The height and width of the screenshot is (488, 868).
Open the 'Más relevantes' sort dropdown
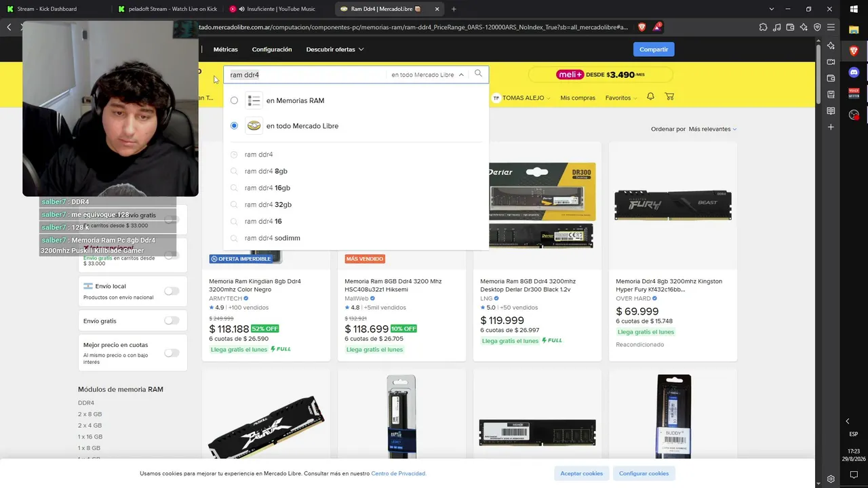click(x=712, y=129)
